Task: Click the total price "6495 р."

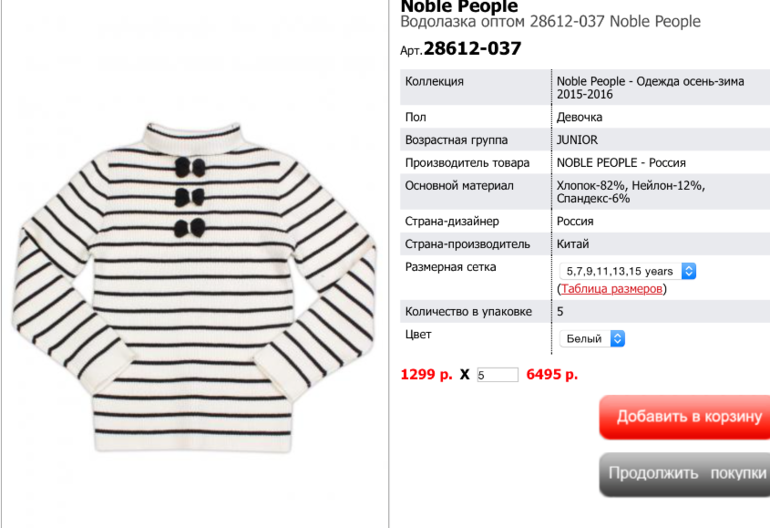Action: click(x=552, y=375)
